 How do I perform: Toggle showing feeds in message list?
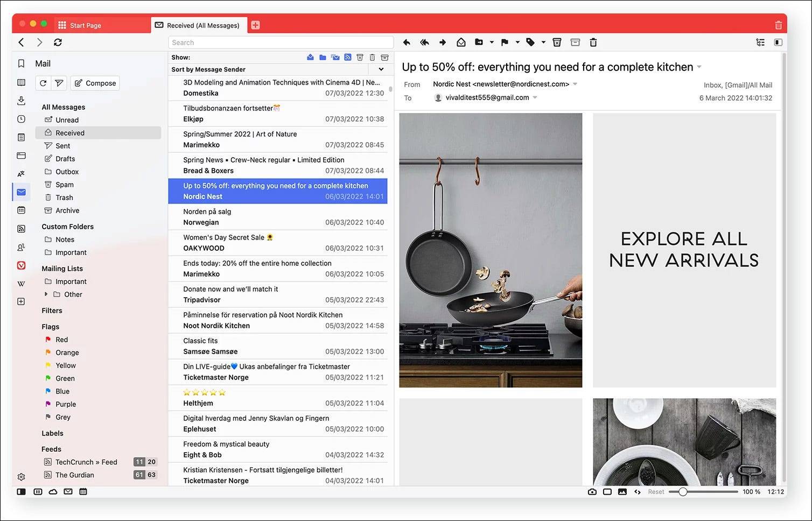point(348,57)
